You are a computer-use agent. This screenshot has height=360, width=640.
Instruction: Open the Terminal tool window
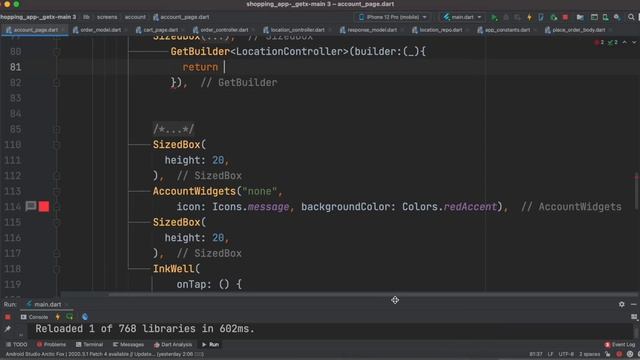(89, 345)
